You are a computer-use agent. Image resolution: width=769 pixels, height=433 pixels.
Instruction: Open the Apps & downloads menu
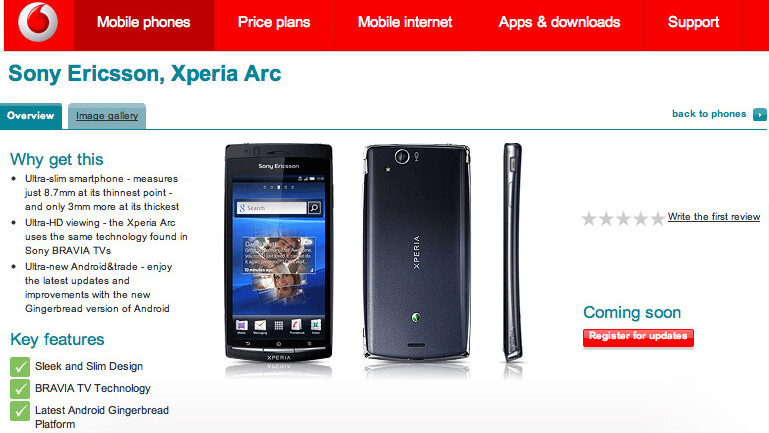560,23
